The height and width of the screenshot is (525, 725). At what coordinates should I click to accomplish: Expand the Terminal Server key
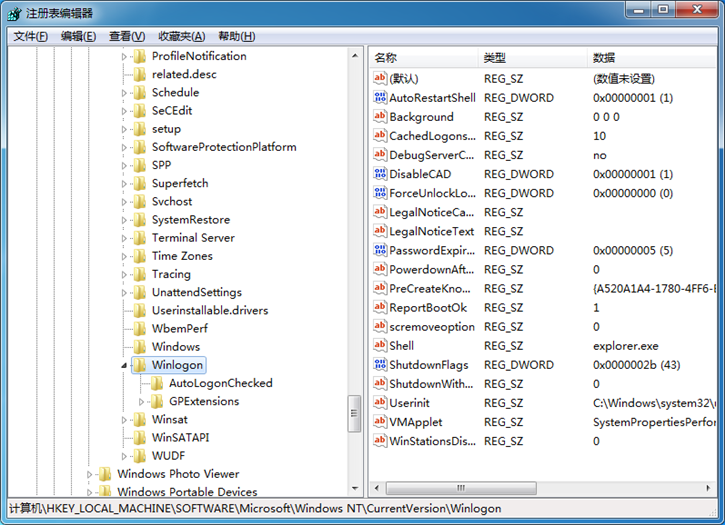[125, 238]
